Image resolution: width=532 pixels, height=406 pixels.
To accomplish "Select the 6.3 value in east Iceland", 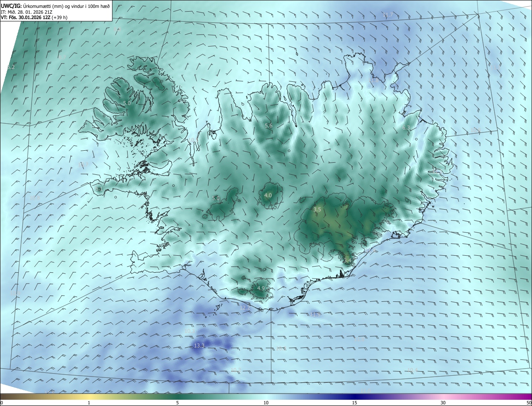I will click(x=406, y=128).
